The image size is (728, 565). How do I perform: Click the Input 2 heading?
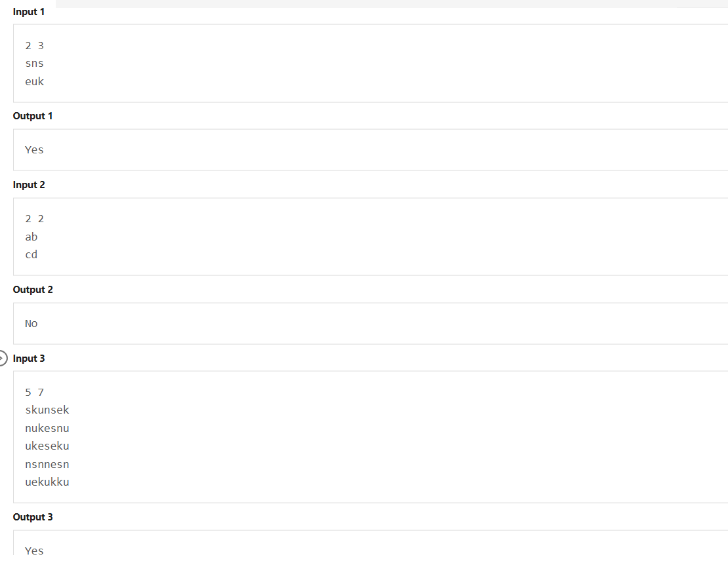[29, 185]
